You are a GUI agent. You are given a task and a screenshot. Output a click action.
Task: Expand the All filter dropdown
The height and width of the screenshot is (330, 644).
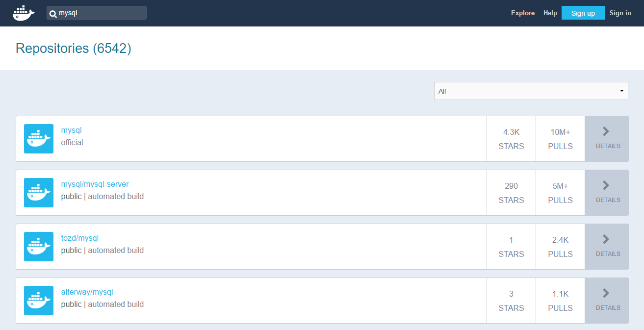coord(531,91)
